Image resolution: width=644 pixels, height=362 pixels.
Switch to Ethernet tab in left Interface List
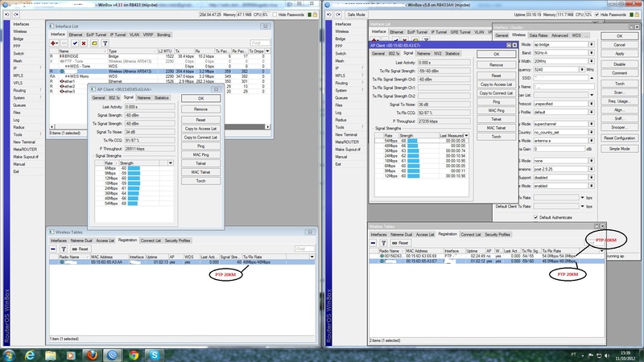tap(76, 35)
